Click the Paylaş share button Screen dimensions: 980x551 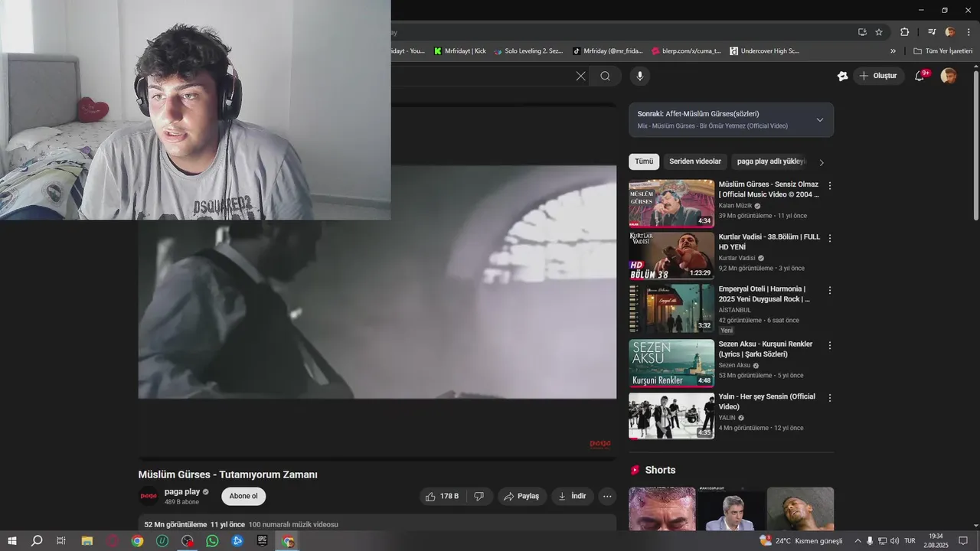click(522, 496)
